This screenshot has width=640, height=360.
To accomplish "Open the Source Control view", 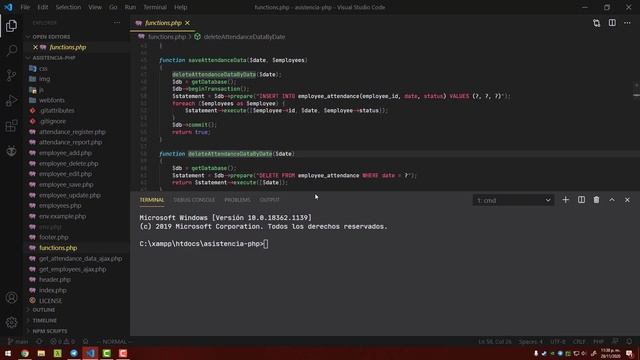I will (x=11, y=76).
